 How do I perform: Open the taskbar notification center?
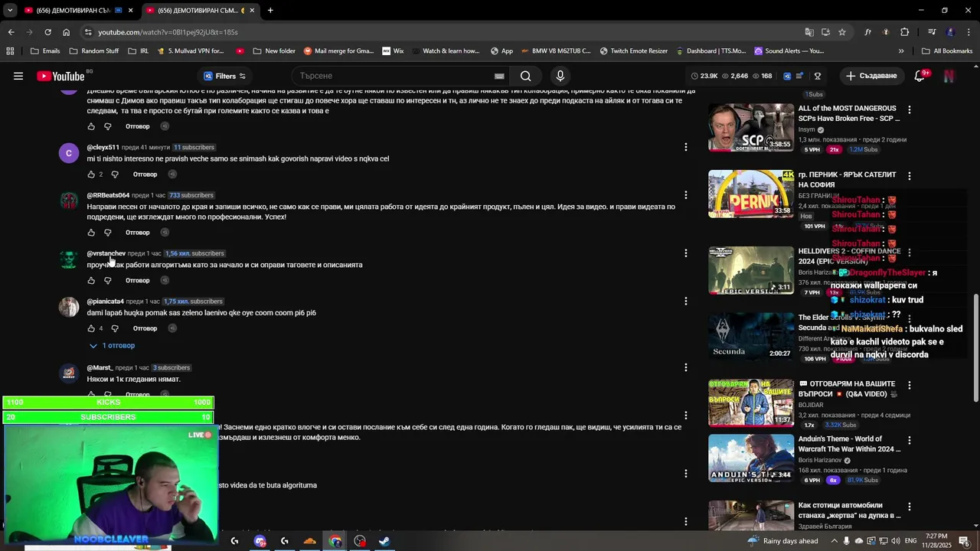(x=964, y=541)
